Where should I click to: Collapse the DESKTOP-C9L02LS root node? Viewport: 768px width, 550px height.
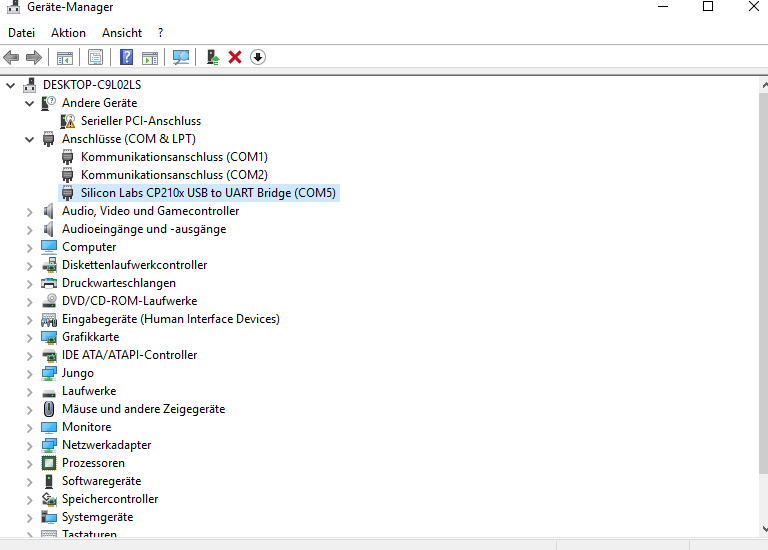[x=11, y=86]
